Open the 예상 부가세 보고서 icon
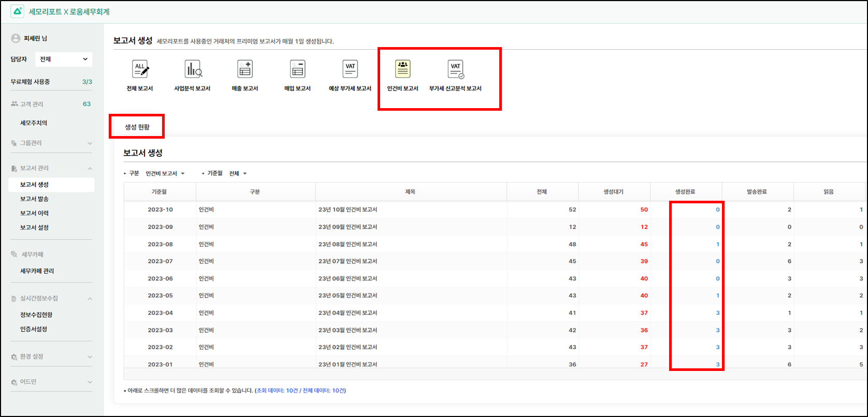Screen dimensions: 868x417 coord(350,69)
